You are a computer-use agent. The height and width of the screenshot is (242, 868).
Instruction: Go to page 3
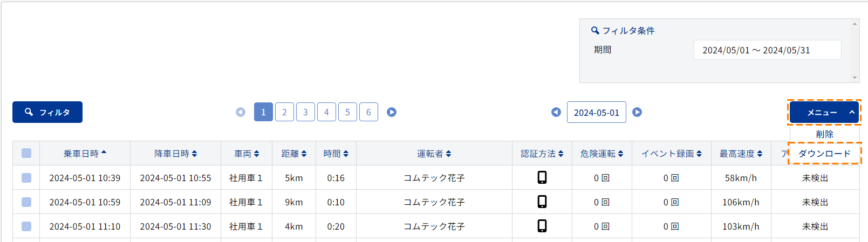pos(305,112)
